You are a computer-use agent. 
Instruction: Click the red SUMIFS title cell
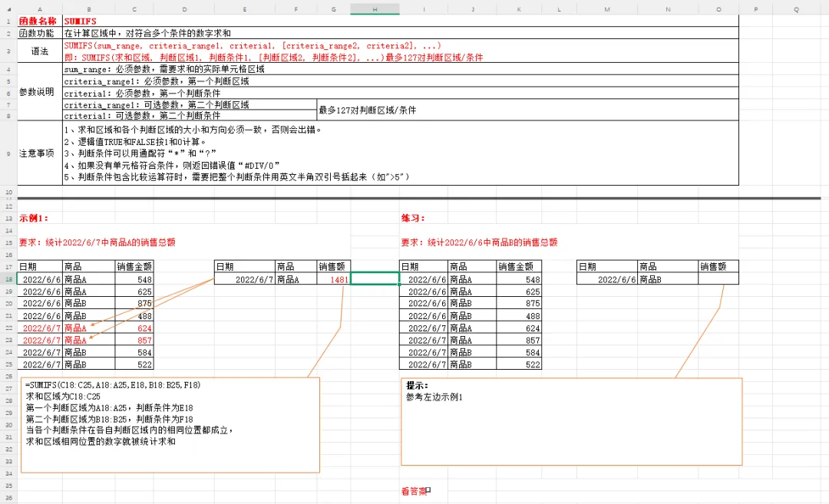coord(400,21)
